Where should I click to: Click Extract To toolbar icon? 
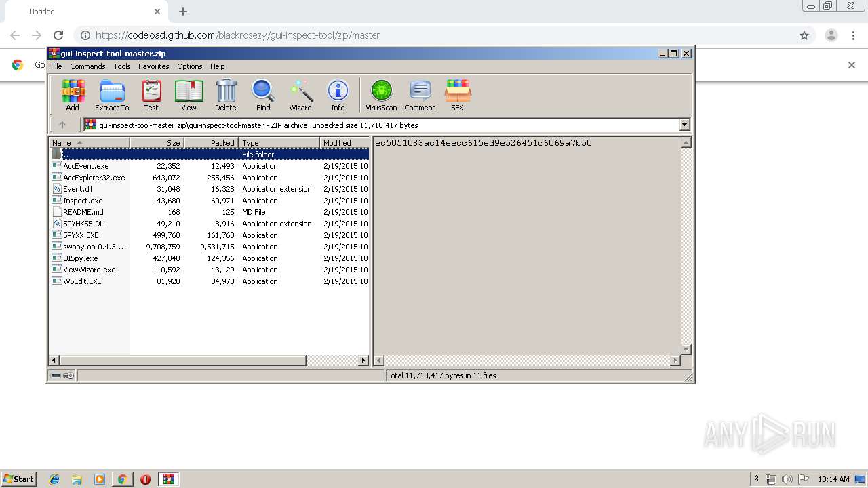pyautogui.click(x=112, y=95)
